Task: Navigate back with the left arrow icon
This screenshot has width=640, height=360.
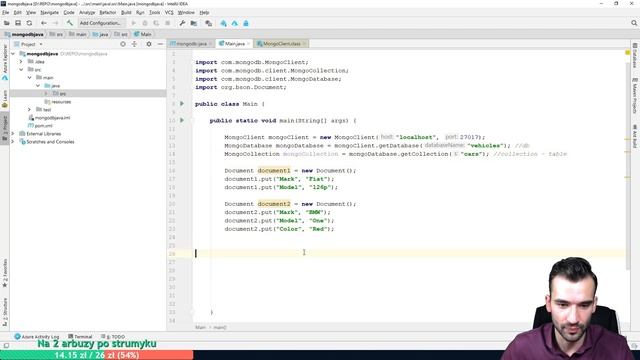Action: pyautogui.click(x=44, y=23)
